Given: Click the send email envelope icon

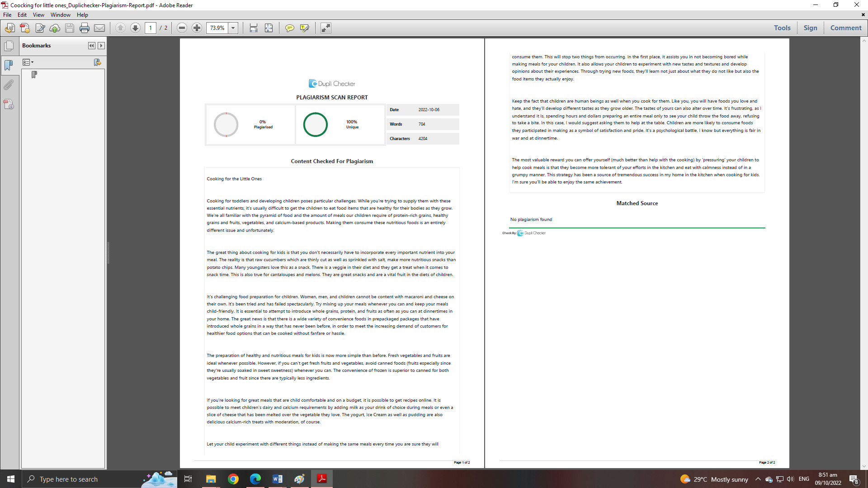Looking at the screenshot, I should pyautogui.click(x=99, y=28).
